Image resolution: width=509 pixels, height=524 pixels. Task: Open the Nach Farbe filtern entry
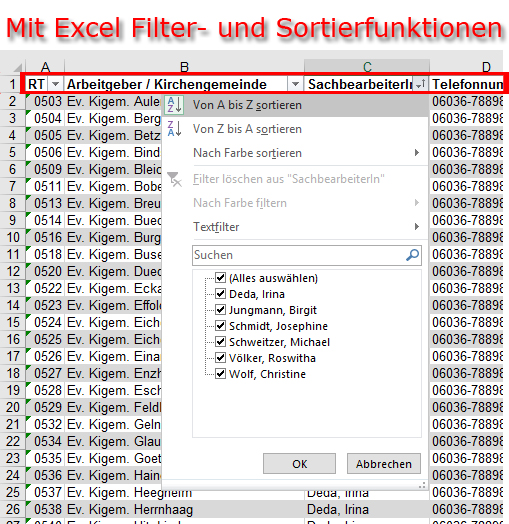tap(295, 203)
